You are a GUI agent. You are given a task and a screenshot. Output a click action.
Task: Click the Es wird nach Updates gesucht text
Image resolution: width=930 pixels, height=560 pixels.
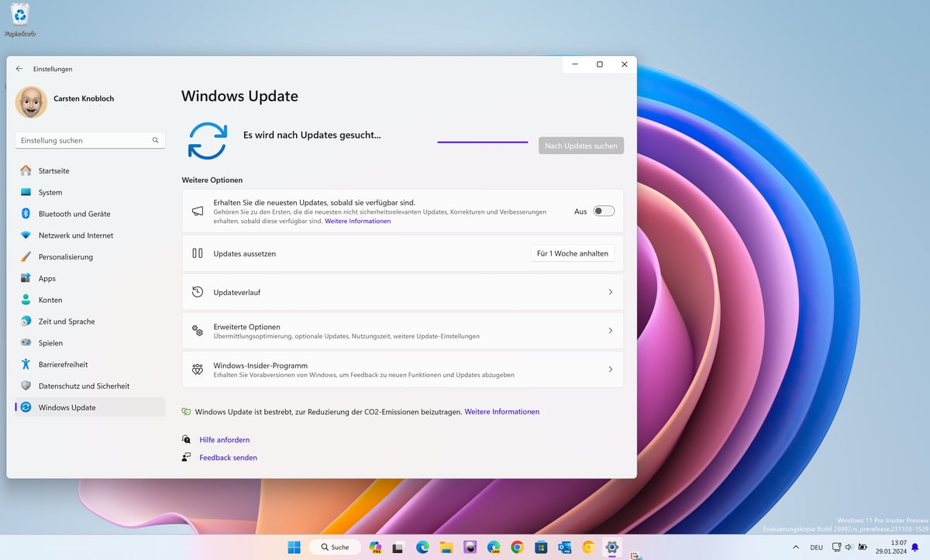click(312, 135)
